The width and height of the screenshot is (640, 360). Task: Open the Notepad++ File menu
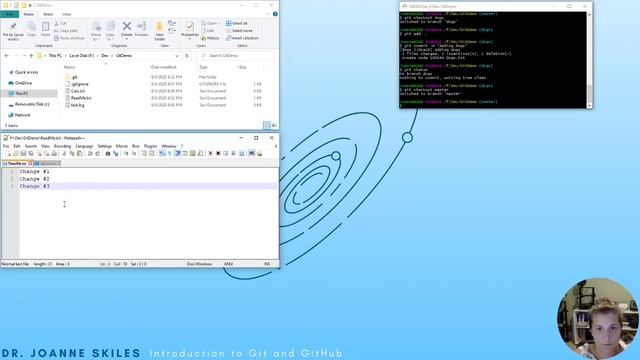point(6,146)
